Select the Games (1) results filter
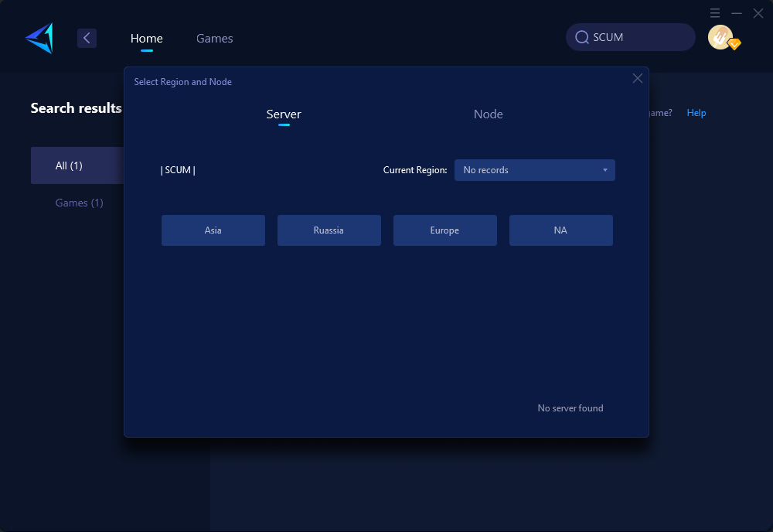Screen dimensions: 773x532 pyautogui.click(x=79, y=203)
